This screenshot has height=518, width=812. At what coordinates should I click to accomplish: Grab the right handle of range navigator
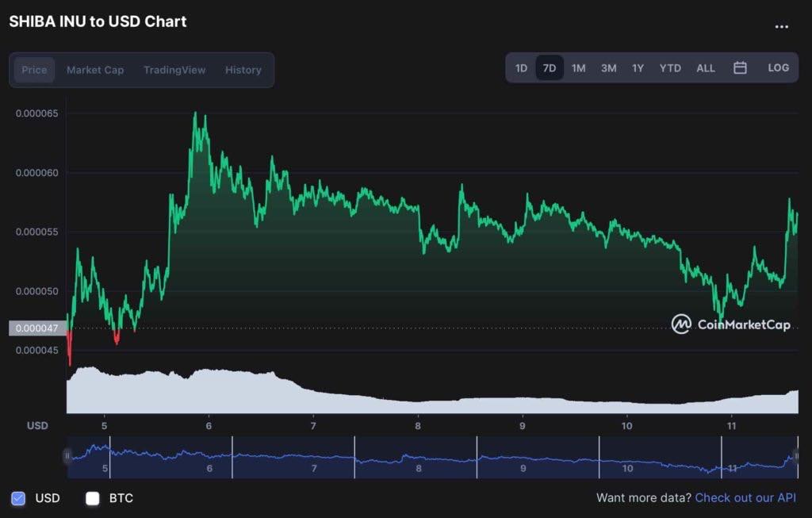click(x=796, y=456)
